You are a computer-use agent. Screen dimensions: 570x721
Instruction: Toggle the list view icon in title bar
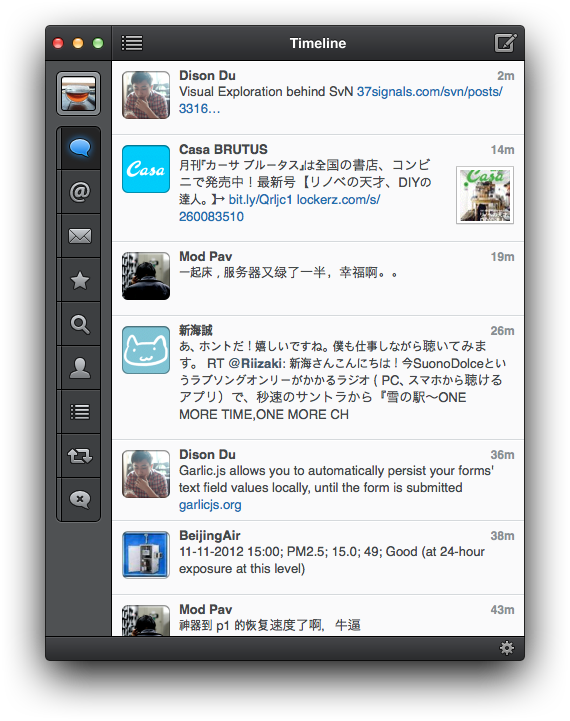[132, 43]
